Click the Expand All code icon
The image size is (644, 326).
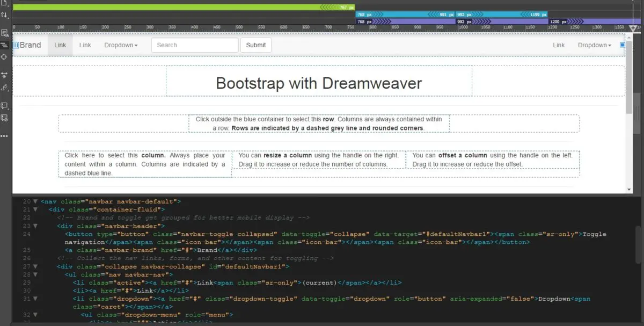click(4, 75)
